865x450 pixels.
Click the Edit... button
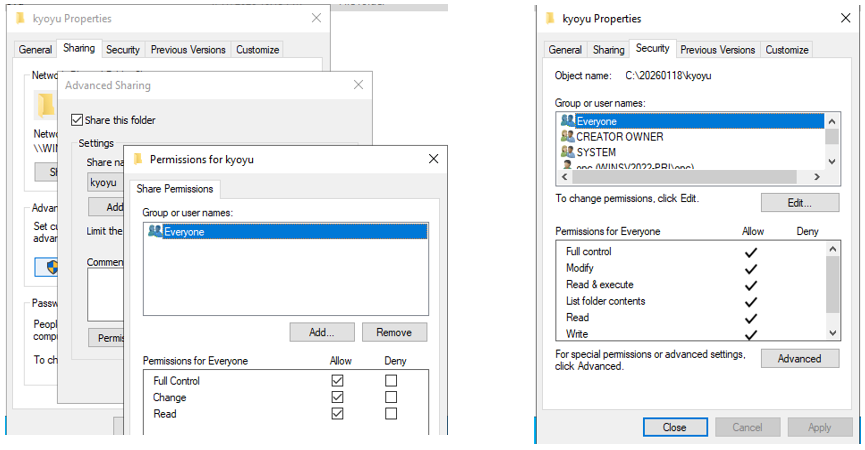[799, 203]
